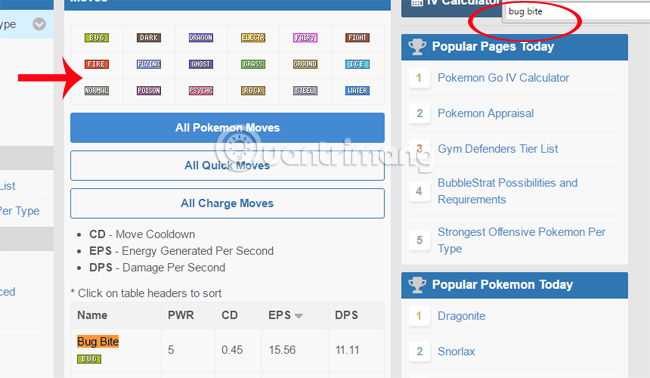Filter moves by Steel type icon
This screenshot has width=650, height=378.
coord(305,90)
